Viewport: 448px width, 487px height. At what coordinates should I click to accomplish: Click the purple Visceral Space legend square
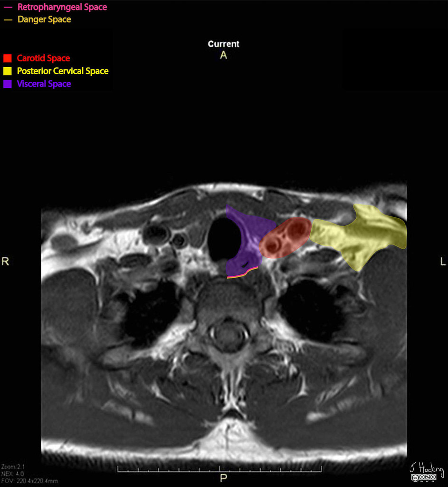(x=7, y=84)
